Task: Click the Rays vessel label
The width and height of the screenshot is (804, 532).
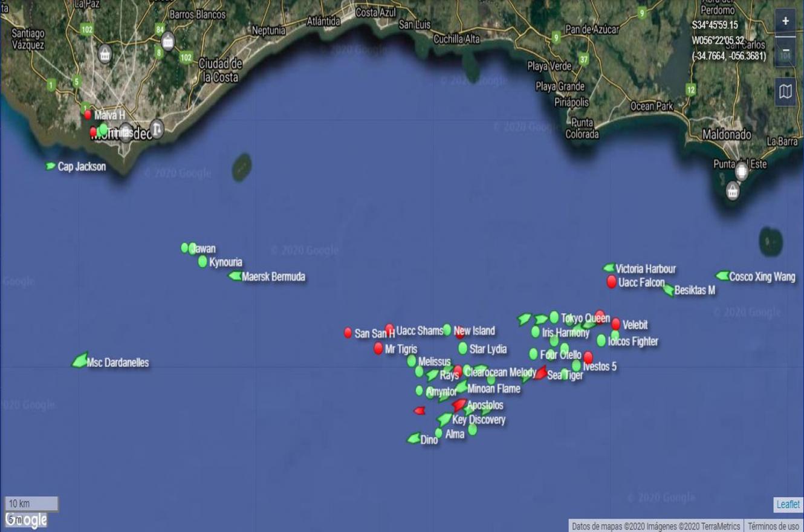Action: coord(449,375)
